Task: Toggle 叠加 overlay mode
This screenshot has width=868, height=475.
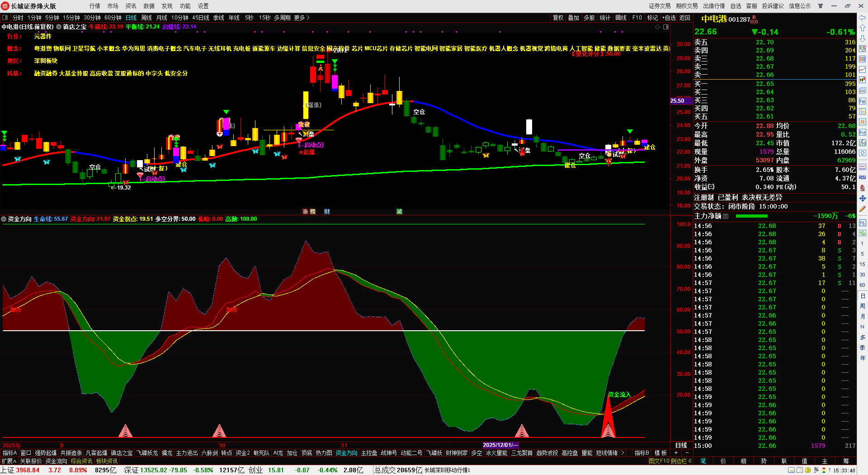Action: 574,18
